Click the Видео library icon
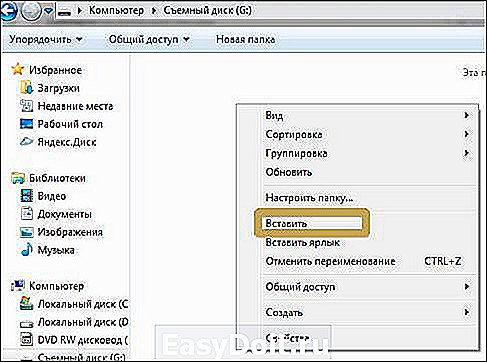The width and height of the screenshot is (487, 362). click(x=27, y=196)
